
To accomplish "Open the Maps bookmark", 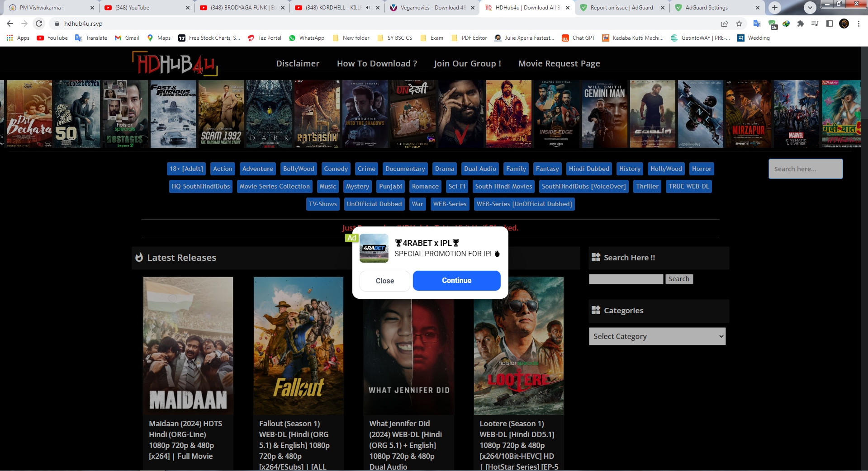I will [159, 38].
